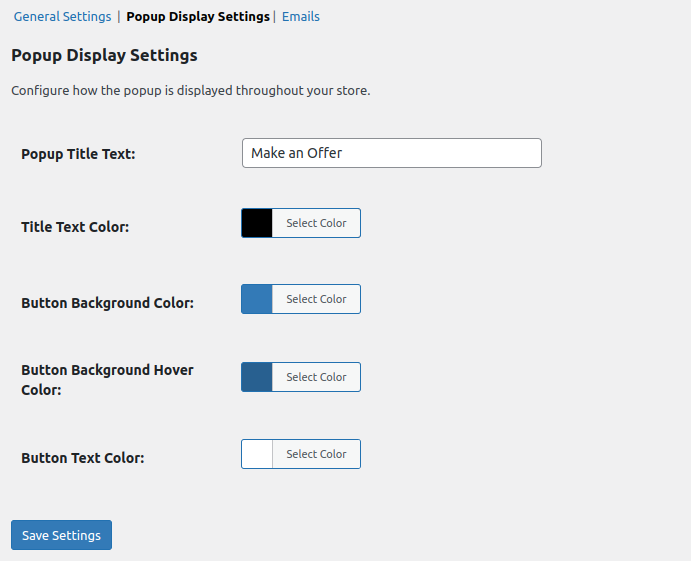Click the "Button Background Color:" label
691x561 pixels.
point(107,303)
